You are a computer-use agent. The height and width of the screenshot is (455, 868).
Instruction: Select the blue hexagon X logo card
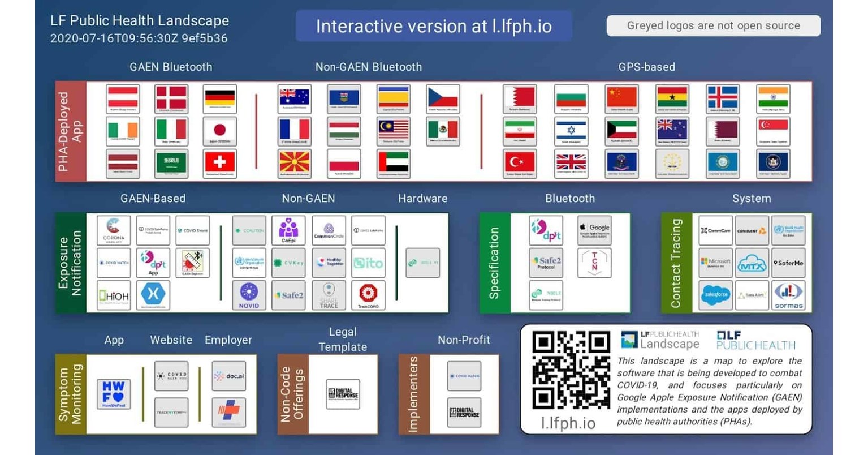click(x=153, y=295)
